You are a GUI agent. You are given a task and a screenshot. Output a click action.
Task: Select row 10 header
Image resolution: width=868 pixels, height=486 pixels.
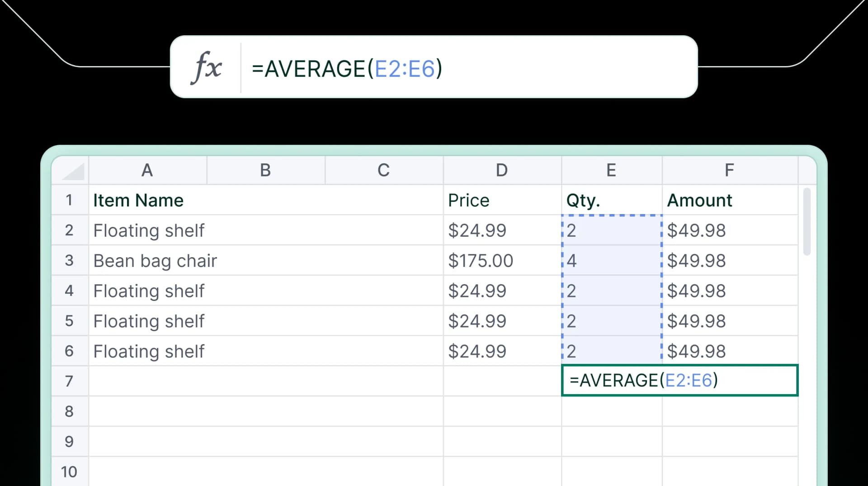[x=70, y=472]
